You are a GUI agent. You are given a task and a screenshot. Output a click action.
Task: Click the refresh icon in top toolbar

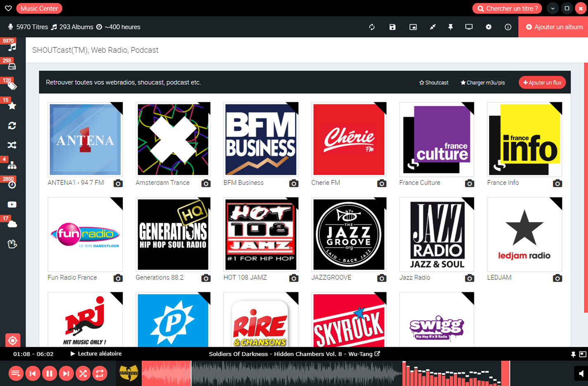click(x=372, y=27)
